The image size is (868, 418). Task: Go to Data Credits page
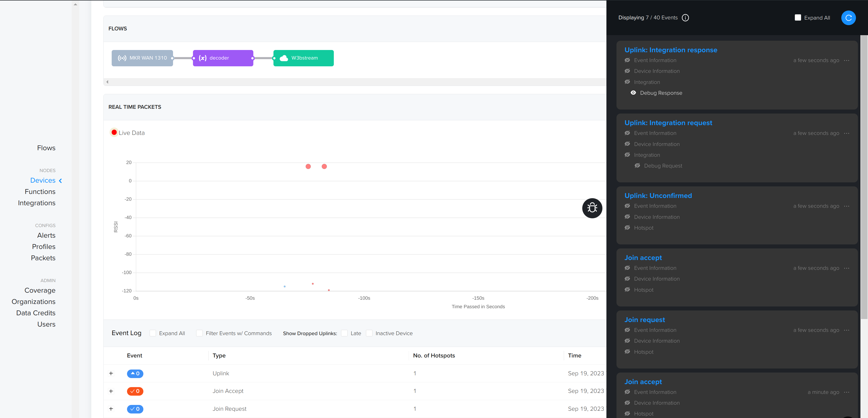(x=36, y=313)
